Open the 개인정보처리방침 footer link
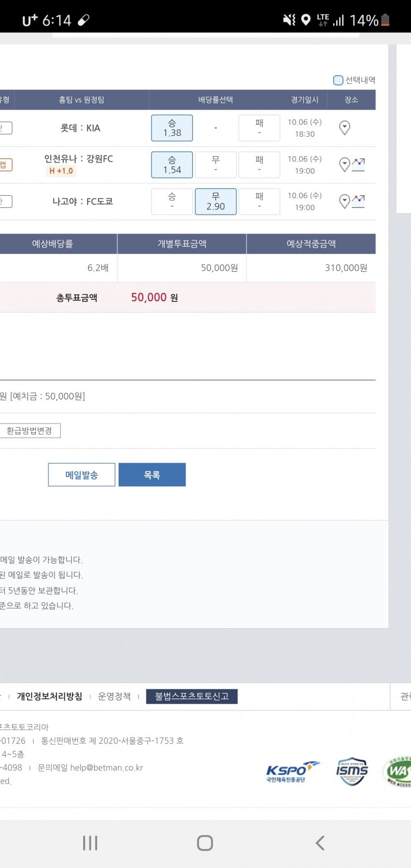The height and width of the screenshot is (868, 411). click(49, 696)
